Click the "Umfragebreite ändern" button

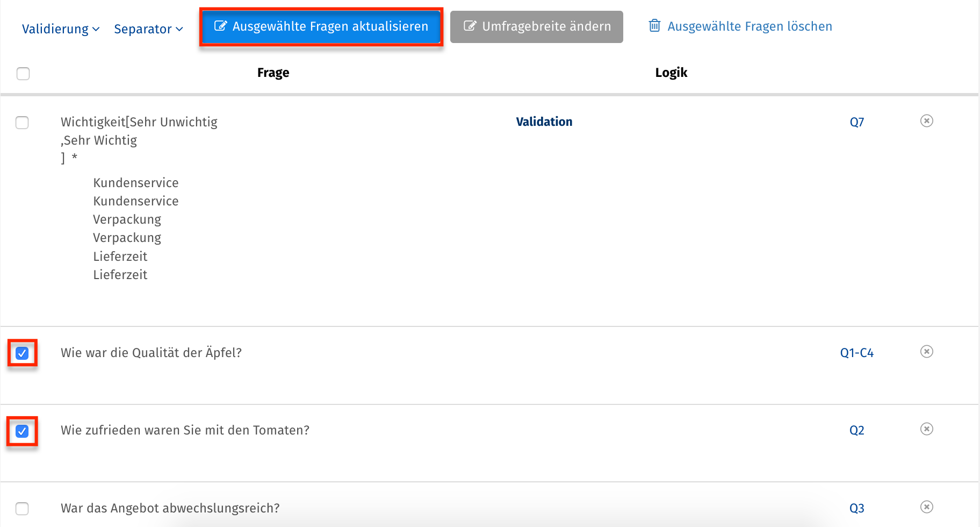click(536, 25)
